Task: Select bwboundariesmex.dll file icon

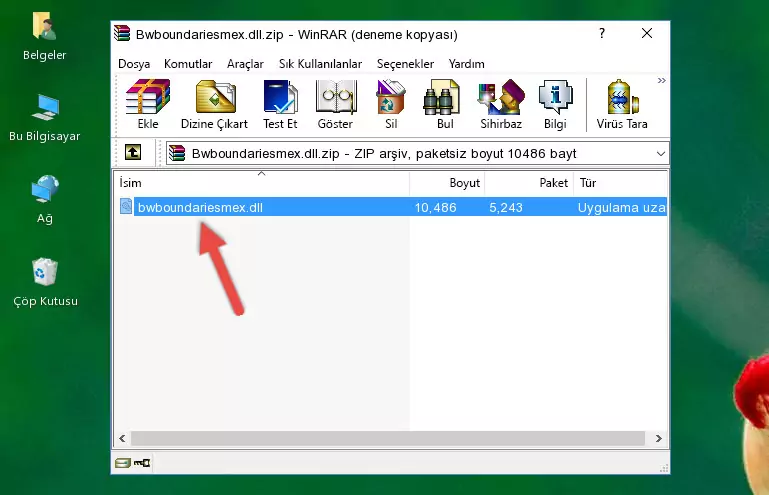Action: (126, 207)
